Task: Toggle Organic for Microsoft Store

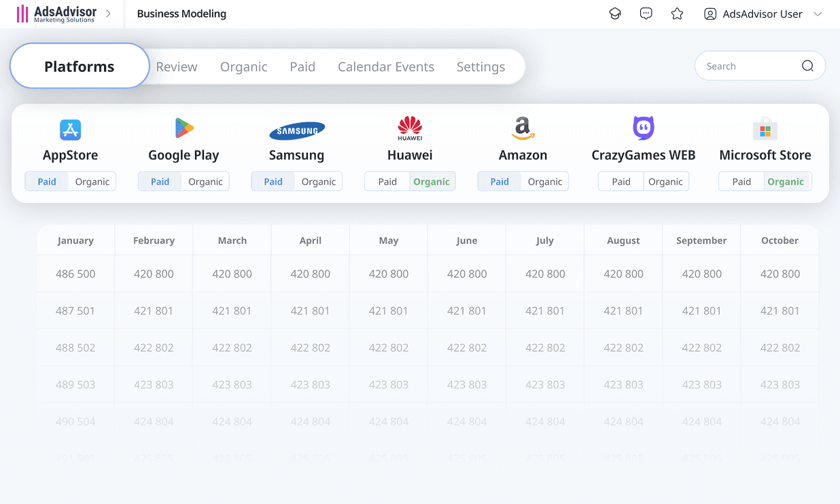Action: [786, 181]
